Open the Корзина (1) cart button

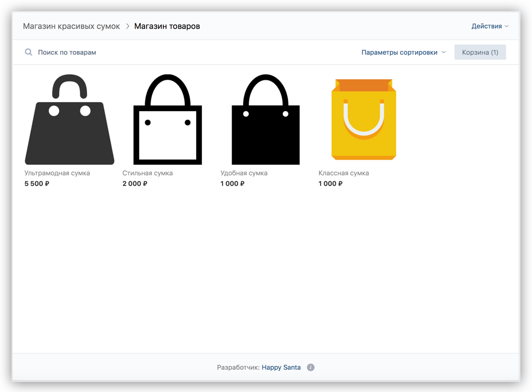click(x=480, y=52)
